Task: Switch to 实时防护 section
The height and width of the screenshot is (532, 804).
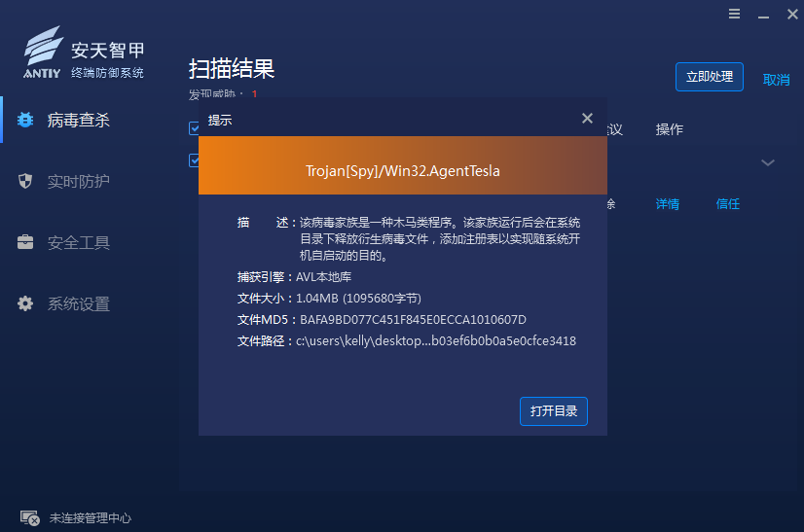Action: click(78, 182)
